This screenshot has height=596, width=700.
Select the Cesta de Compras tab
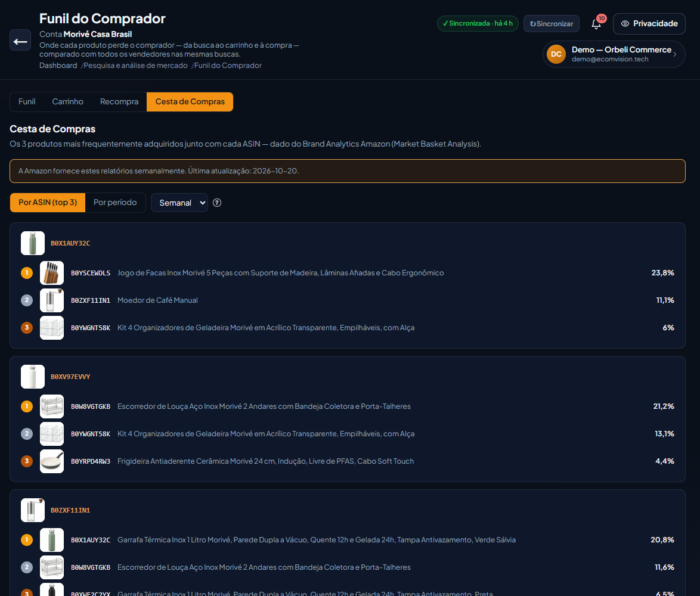tap(190, 102)
